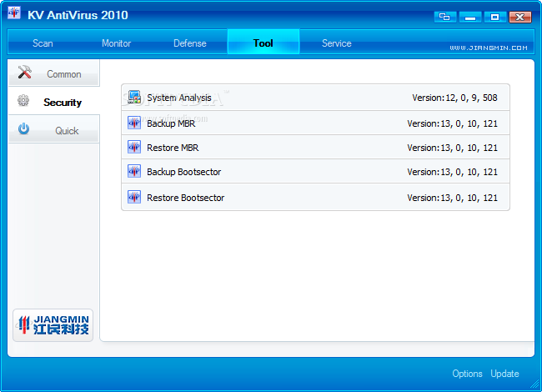Switch to the Monitor tab
Screen dimensions: 542x392
point(117,43)
